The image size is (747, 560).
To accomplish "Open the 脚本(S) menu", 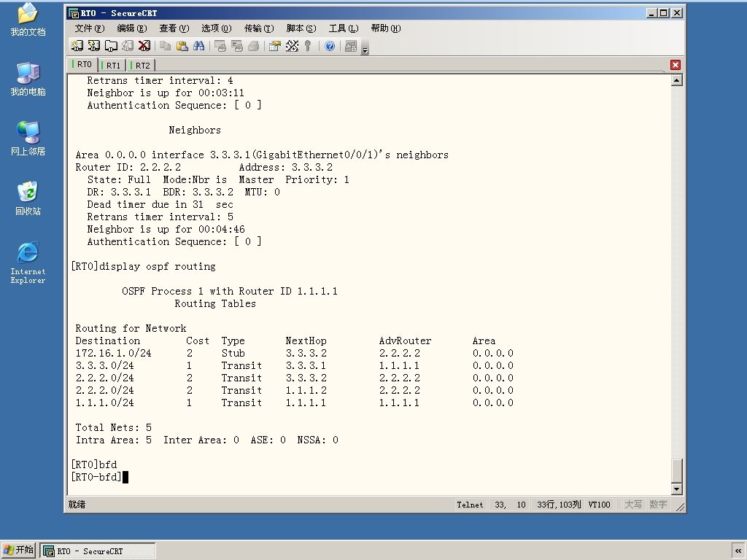I will coord(301,28).
